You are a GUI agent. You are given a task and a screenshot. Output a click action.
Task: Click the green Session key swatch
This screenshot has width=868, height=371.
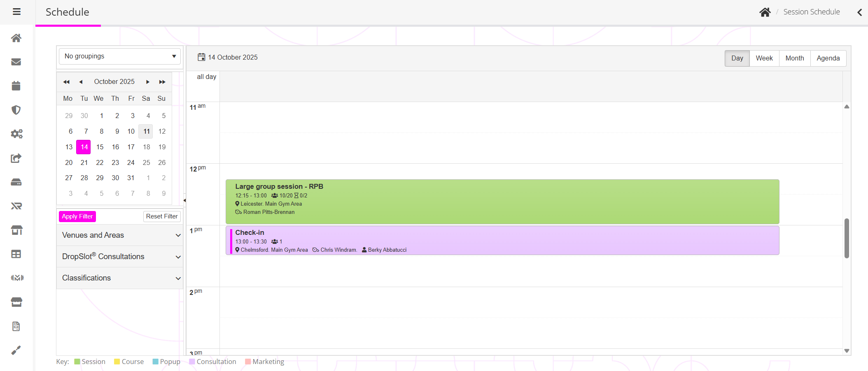77,362
